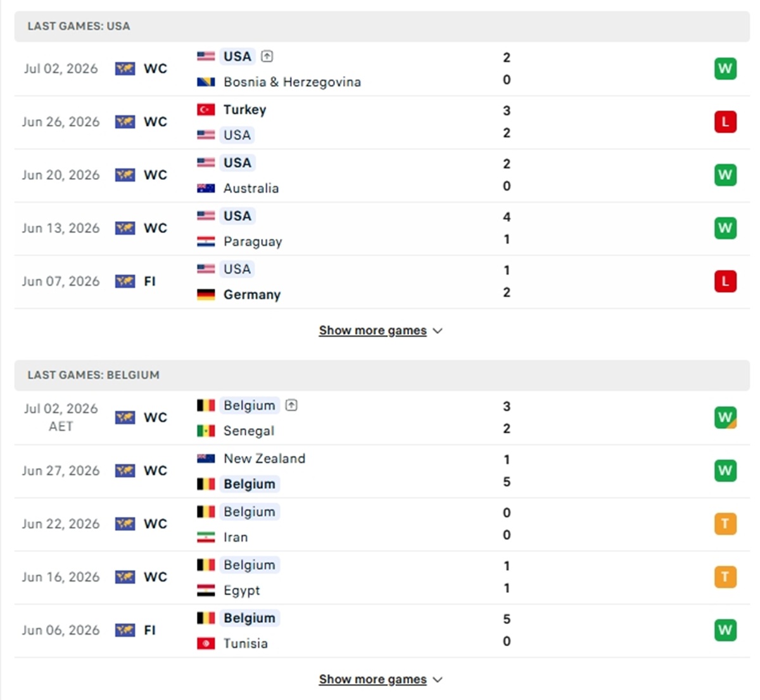Click the green W badge for USA vs Bosnia
The height and width of the screenshot is (700, 760).
tap(725, 68)
